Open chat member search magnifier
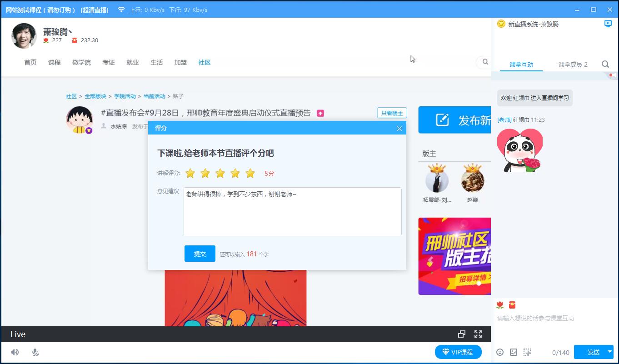619x364 pixels. pyautogui.click(x=605, y=65)
